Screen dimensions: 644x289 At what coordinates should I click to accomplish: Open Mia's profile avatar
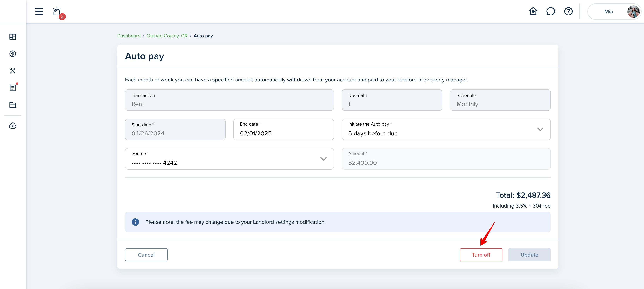click(x=633, y=11)
